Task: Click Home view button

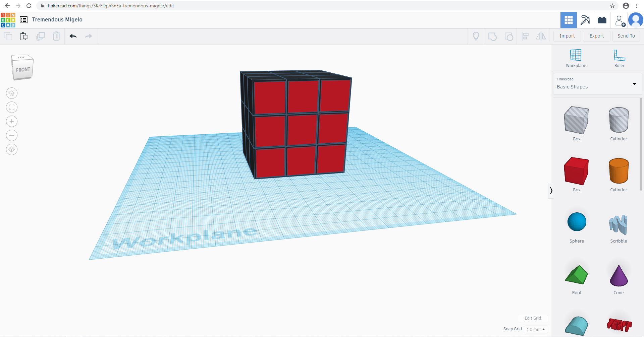Action: point(12,93)
